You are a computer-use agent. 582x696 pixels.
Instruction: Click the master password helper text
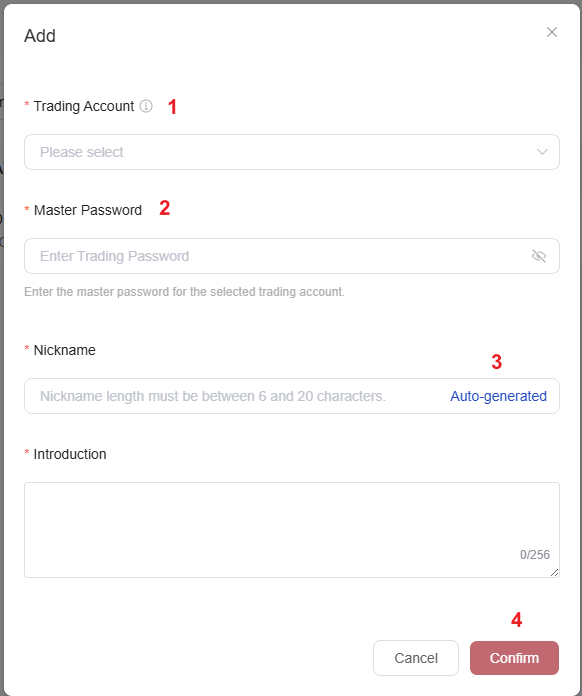[x=184, y=292]
